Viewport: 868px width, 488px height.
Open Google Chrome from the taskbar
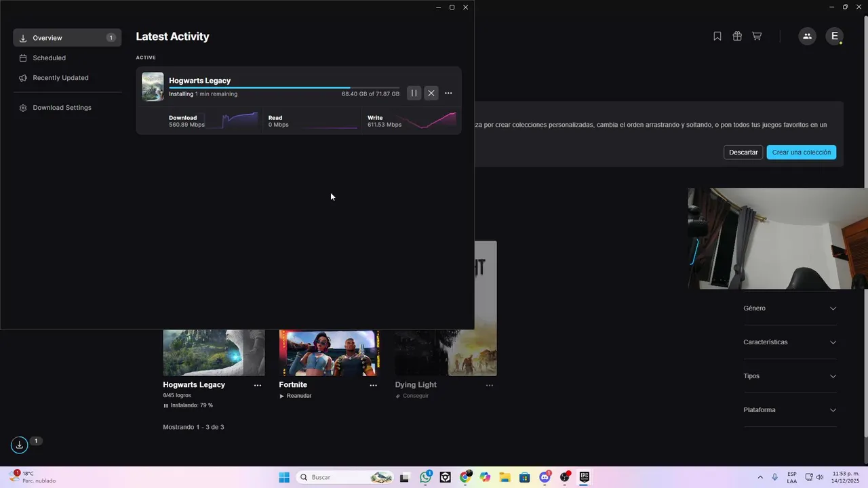coord(465,478)
